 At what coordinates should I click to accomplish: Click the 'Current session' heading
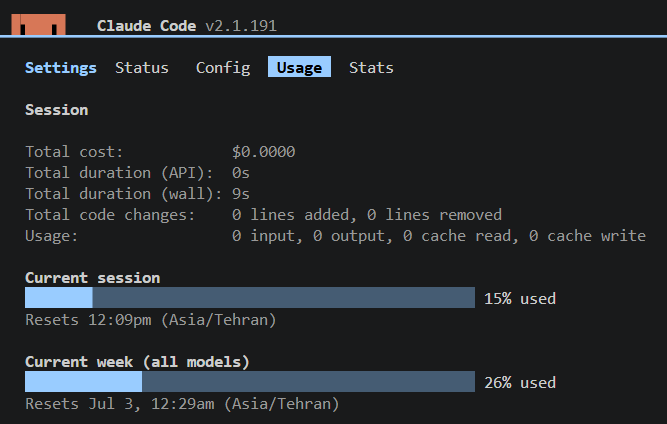[x=93, y=278]
